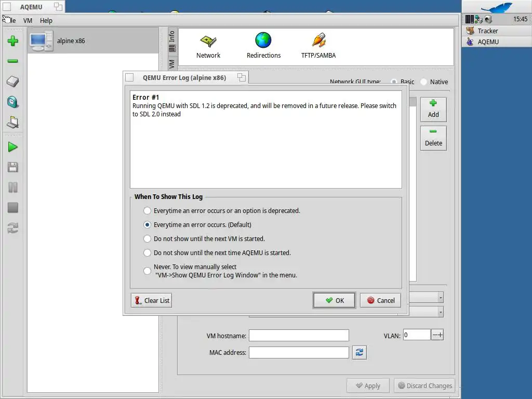
Task: Click the network status tray icon
Action: click(x=478, y=19)
